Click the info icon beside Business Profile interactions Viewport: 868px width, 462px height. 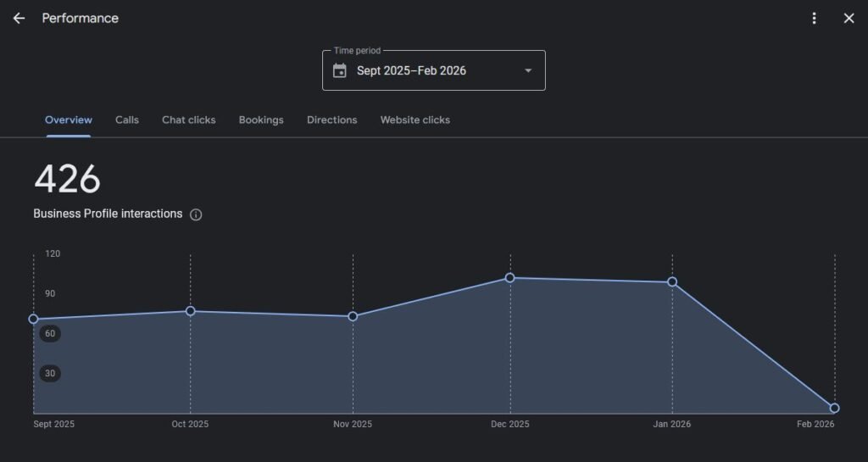point(196,214)
